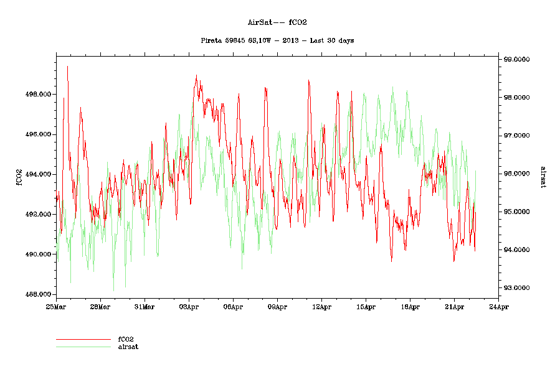
Task: Click the 498.000 left axis value
Action: coord(37,95)
